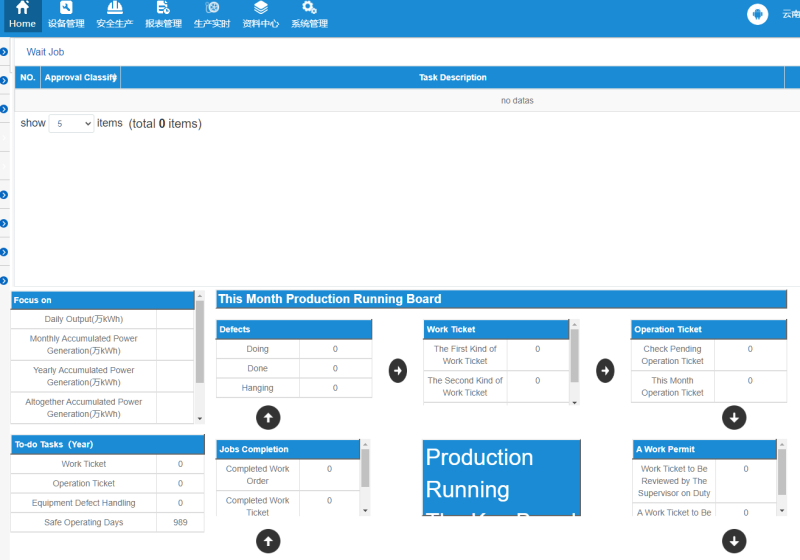Click right arrow between Defects and Work Ticket
The width and height of the screenshot is (800, 560).
(x=398, y=370)
